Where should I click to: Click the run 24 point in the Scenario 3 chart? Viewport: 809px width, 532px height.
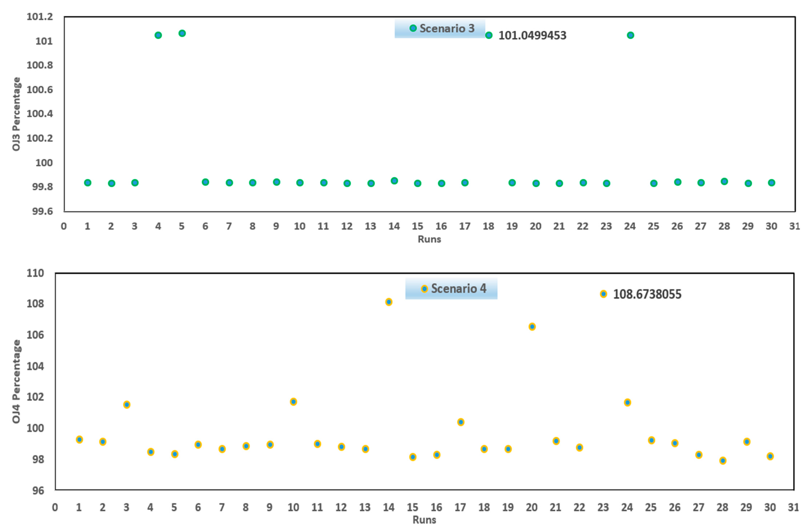click(631, 35)
